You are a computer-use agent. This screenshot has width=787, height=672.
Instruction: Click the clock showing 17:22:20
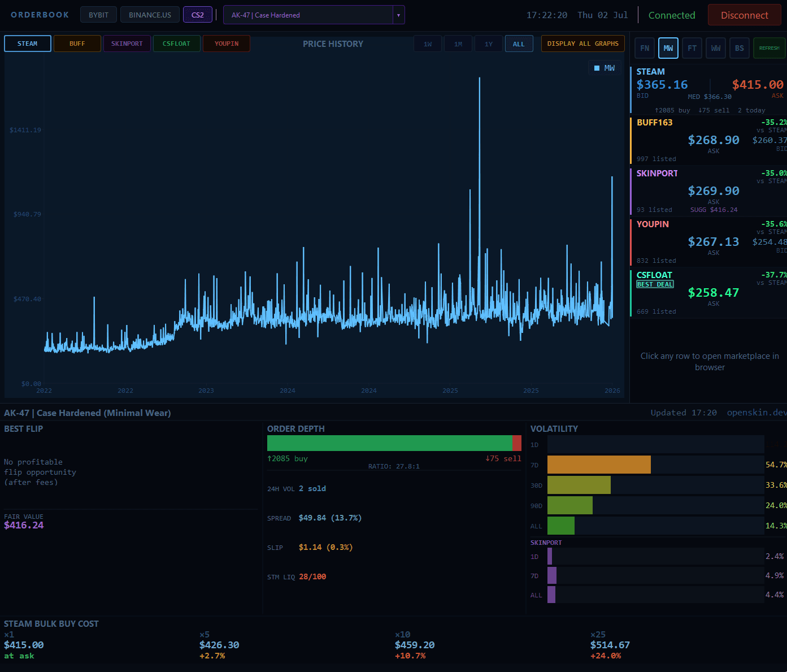click(547, 15)
